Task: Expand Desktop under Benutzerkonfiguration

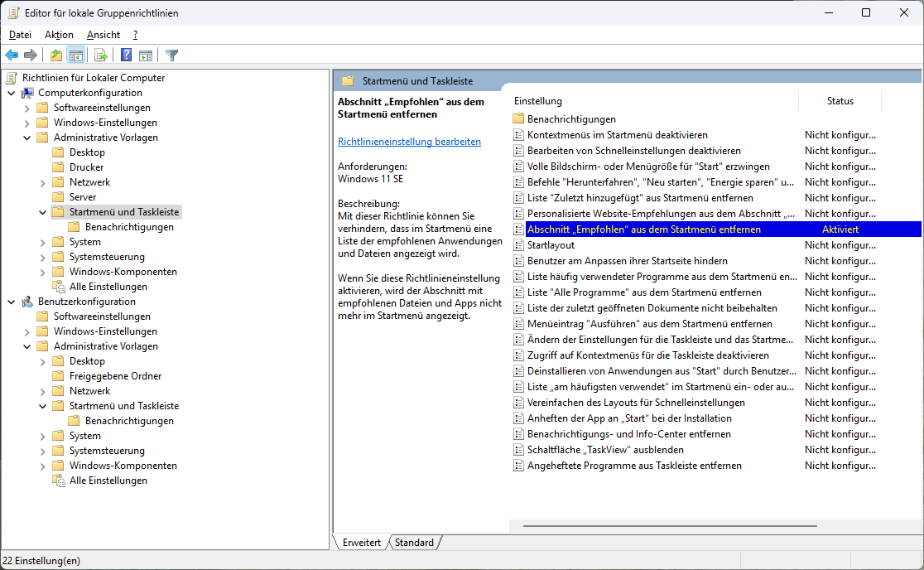Action: 42,361
